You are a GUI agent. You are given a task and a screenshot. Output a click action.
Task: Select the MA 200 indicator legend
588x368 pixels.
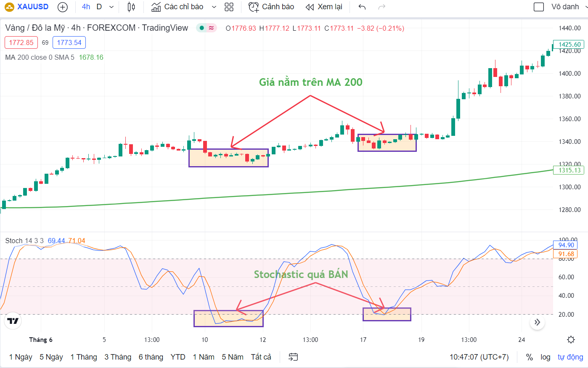tap(40, 57)
